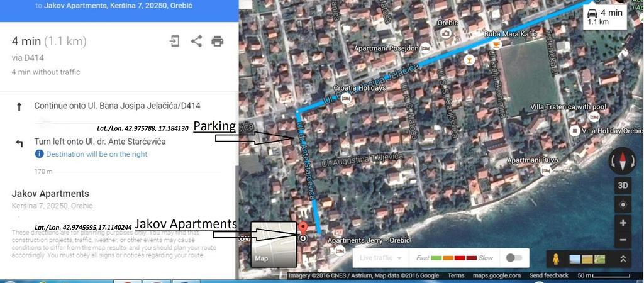Print the directions using printer icon
The height and width of the screenshot is (283, 644).
tap(217, 41)
